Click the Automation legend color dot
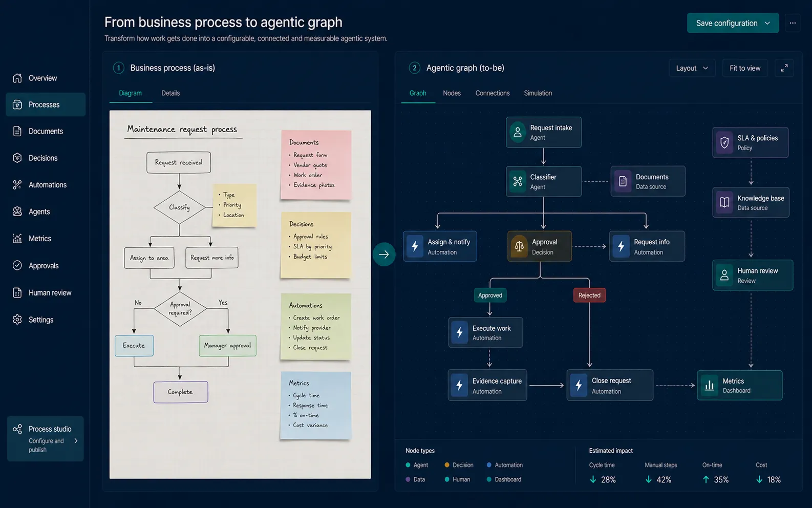The height and width of the screenshot is (508, 812). click(489, 465)
